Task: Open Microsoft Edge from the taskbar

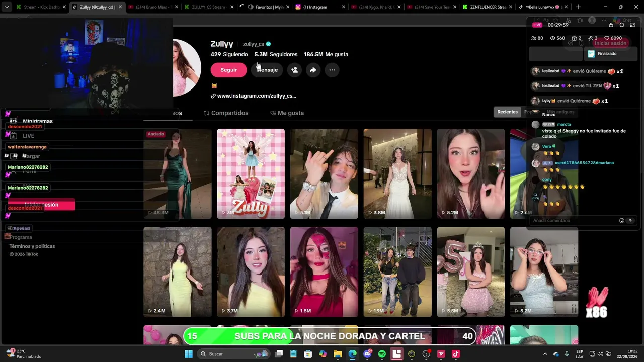Action: click(352, 354)
